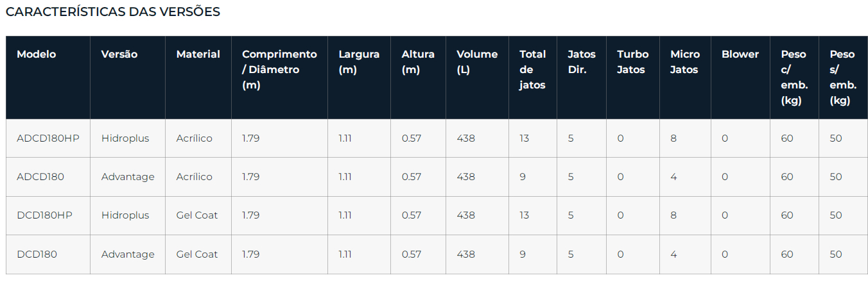Click Acrílico in the ADCD180 row

tap(194, 177)
